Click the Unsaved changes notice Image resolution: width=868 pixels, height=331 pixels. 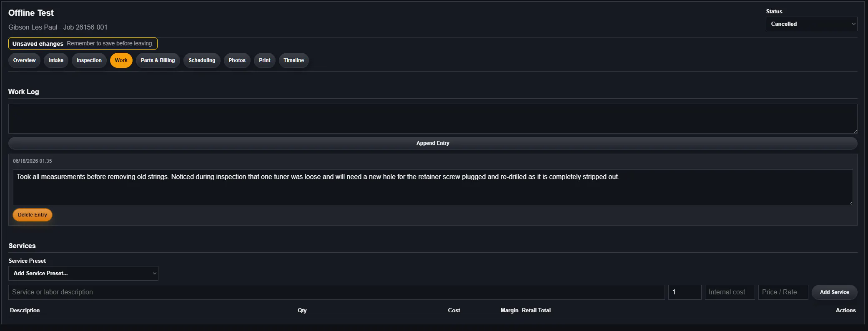coord(83,44)
